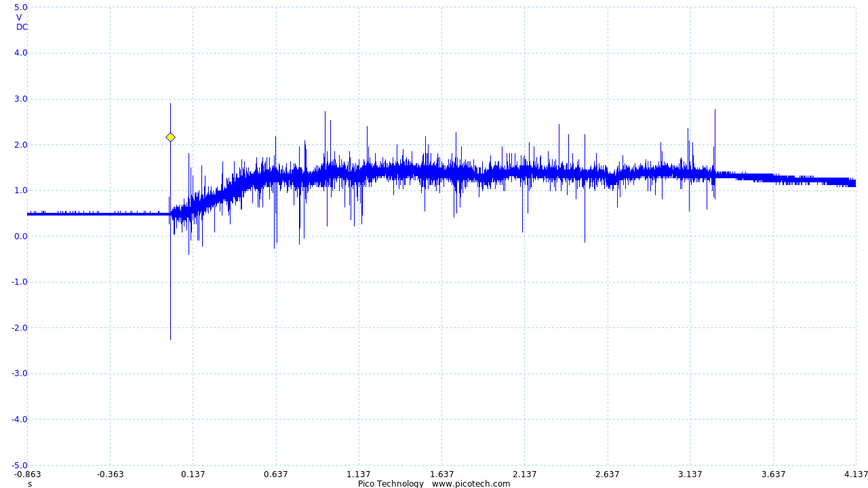Click the yellow diamond trigger marker
Screen dimensions: 868x488
point(170,138)
